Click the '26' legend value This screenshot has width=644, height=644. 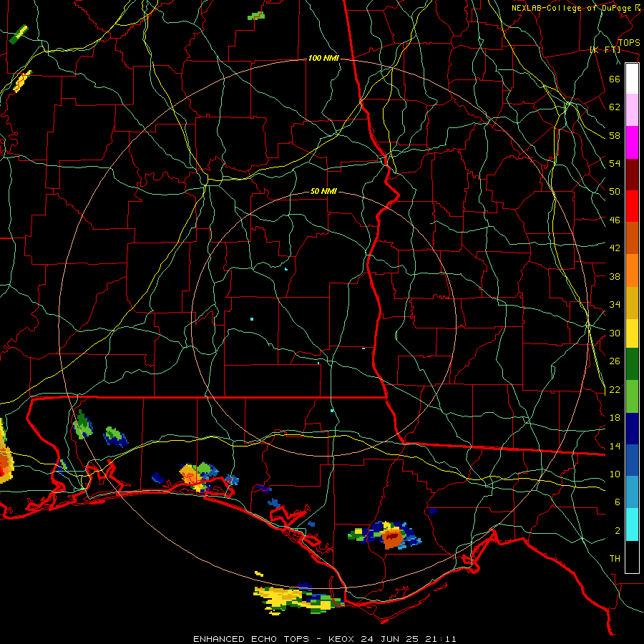click(x=615, y=361)
